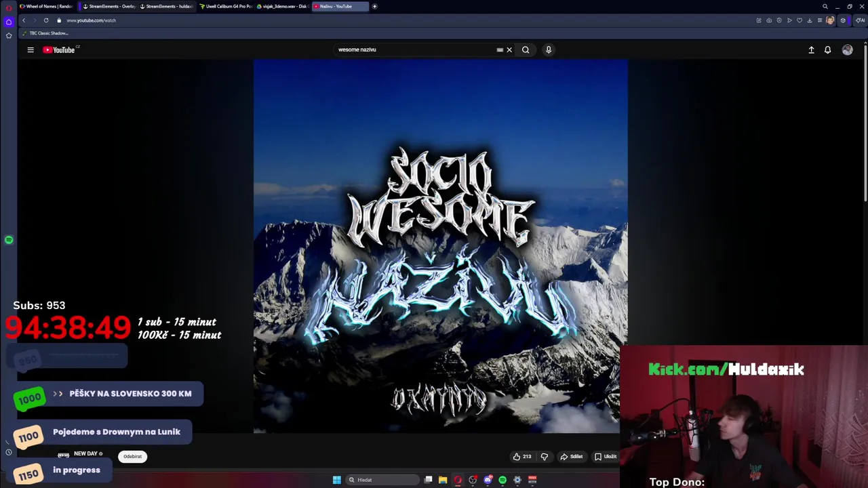Open the YouTube hamburger guide menu
Viewport: 868px width, 488px height.
point(31,49)
